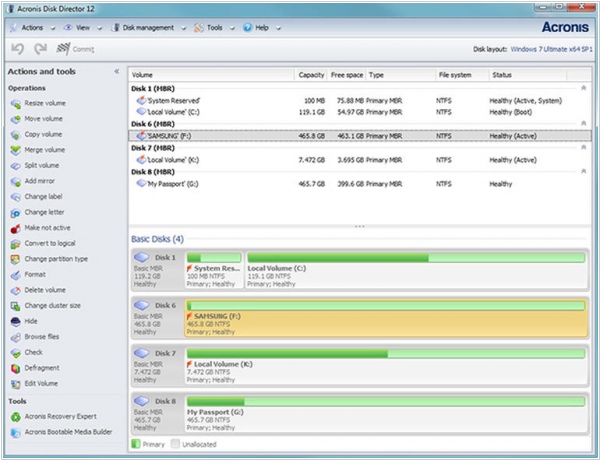600x460 pixels.
Task: Click the Make not active icon
Action: (16, 228)
